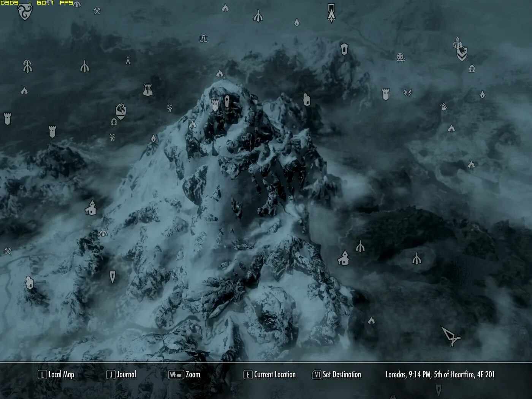Select the Morthal triskelion shield city marker
Screen dimensions: 532x399
pyautogui.click(x=25, y=13)
